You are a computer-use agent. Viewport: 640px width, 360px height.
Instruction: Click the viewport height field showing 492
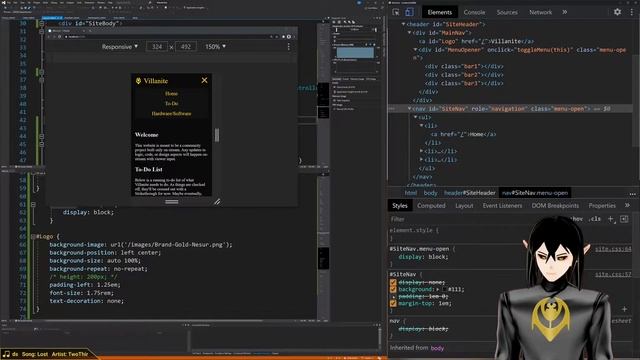point(186,47)
